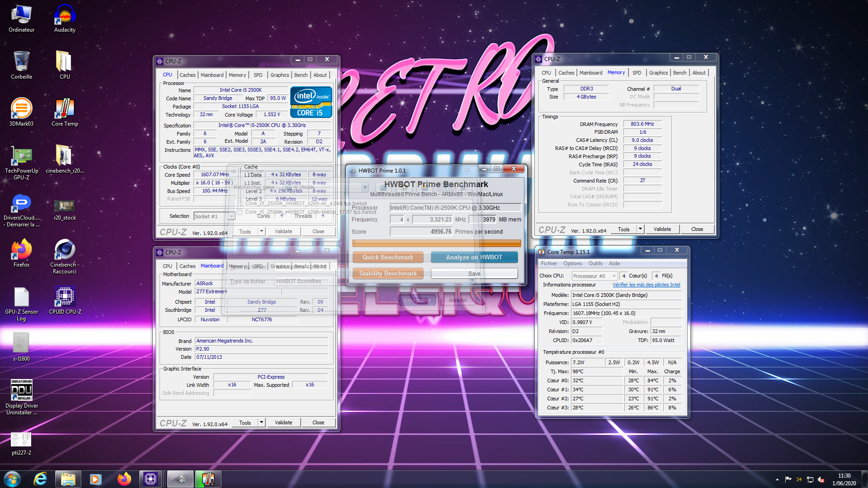Click the DRAM Frequency value 803.6 MHz
This screenshot has height=488, width=868.
click(642, 124)
